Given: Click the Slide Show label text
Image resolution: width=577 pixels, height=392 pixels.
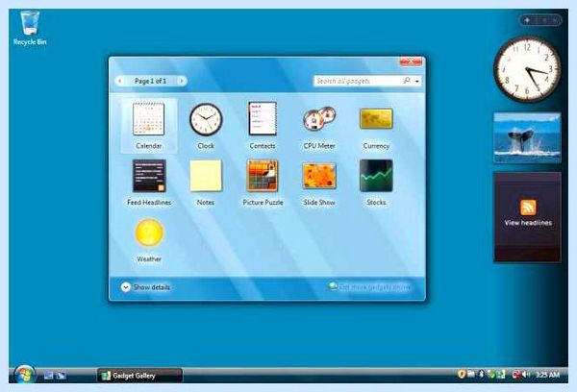Looking at the screenshot, I should (x=319, y=203).
